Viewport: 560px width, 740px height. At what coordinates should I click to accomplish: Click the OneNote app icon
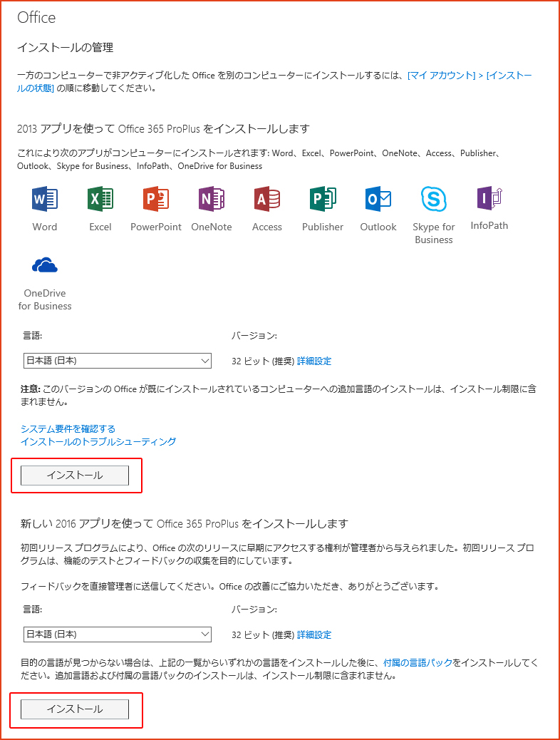[x=212, y=199]
